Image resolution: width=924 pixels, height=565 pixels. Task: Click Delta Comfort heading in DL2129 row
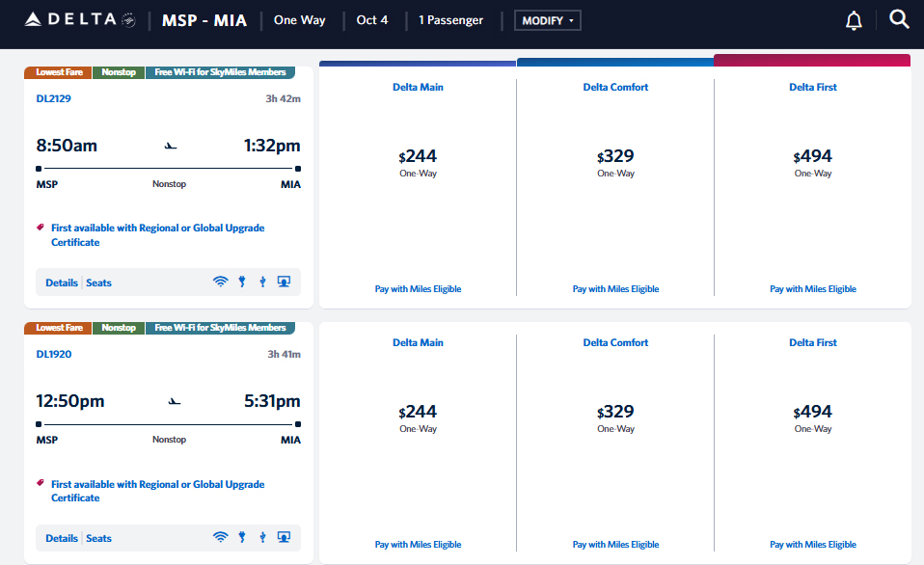[615, 87]
